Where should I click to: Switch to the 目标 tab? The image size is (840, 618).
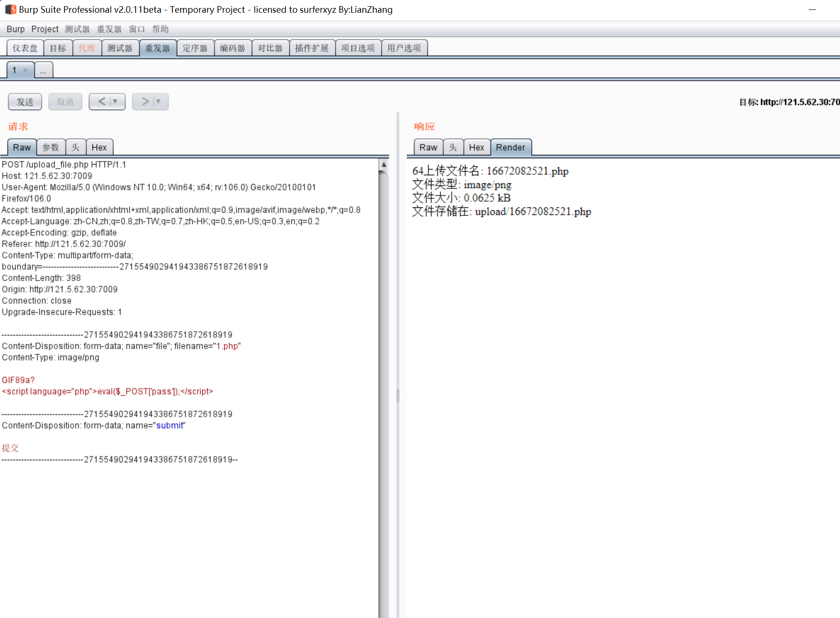coord(59,48)
